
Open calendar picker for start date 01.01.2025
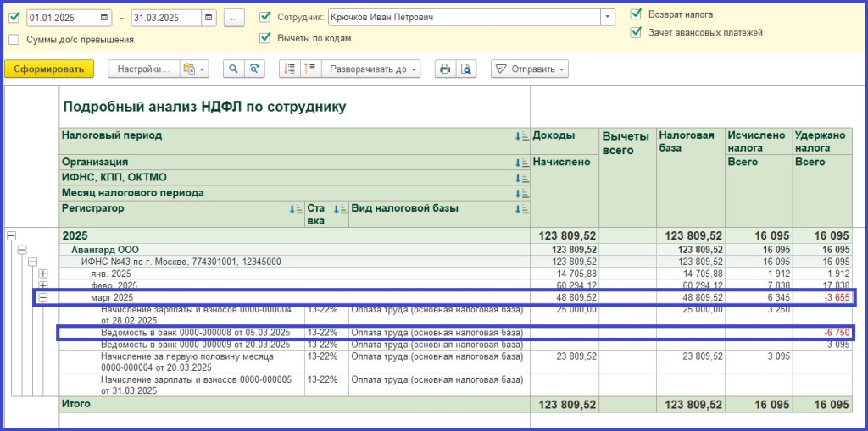click(104, 17)
